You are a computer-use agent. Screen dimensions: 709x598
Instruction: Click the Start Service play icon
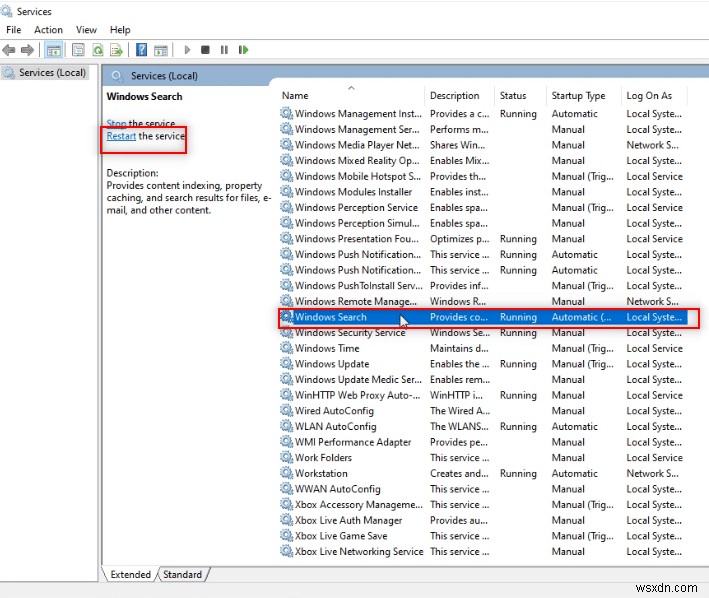click(x=187, y=50)
